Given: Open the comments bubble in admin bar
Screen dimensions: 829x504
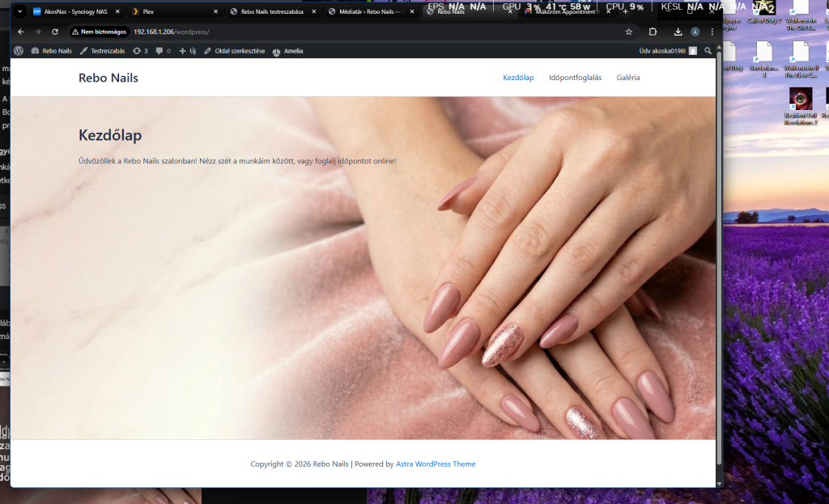Looking at the screenshot, I should (164, 51).
